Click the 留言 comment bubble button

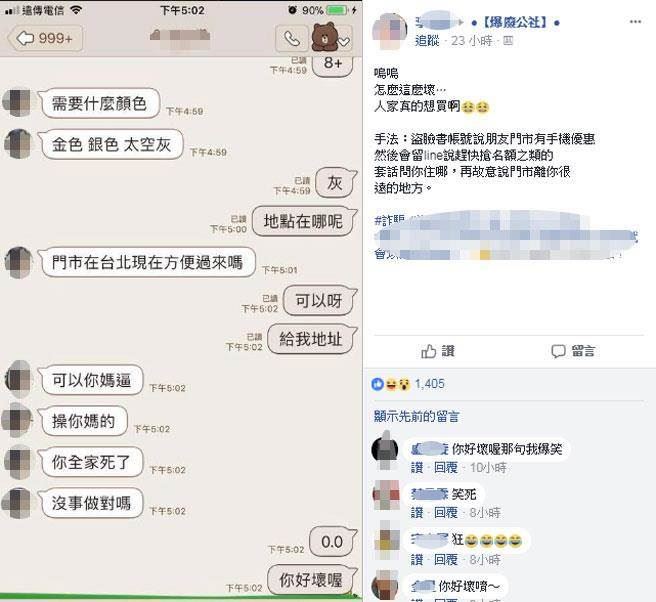(573, 351)
